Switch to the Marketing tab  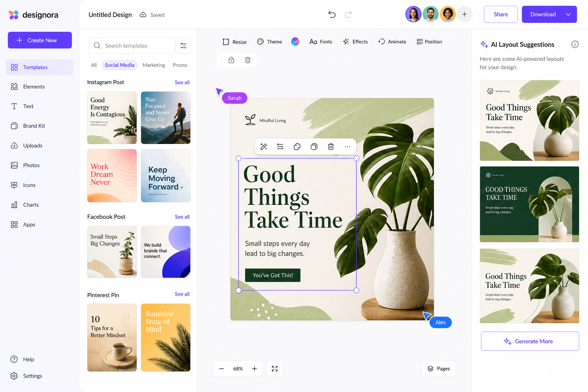click(154, 65)
